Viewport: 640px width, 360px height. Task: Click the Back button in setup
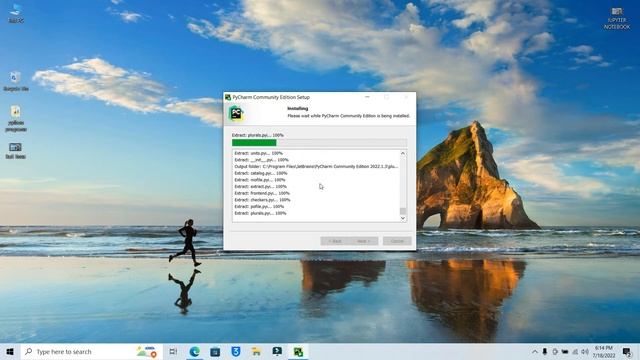pyautogui.click(x=334, y=241)
